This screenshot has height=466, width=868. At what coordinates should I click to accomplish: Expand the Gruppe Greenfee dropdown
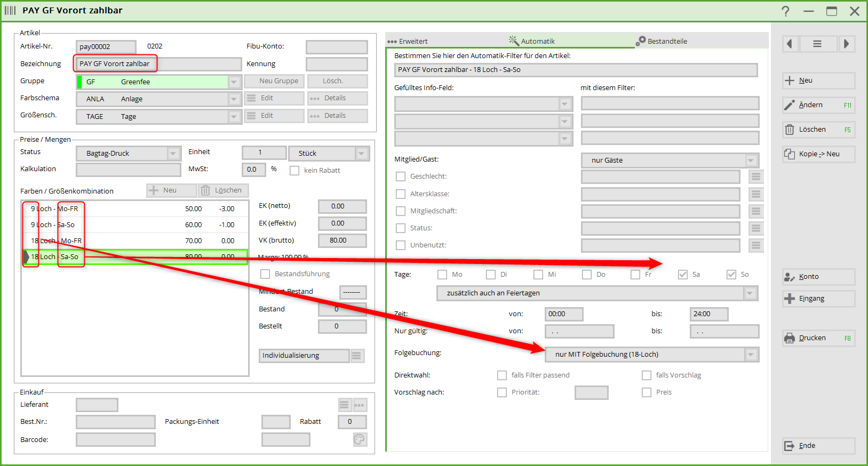[x=234, y=82]
